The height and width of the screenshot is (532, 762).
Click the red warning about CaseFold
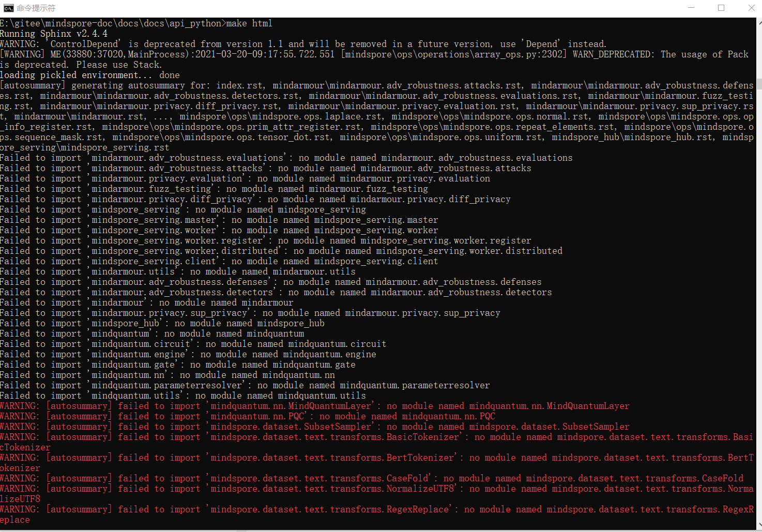(372, 478)
